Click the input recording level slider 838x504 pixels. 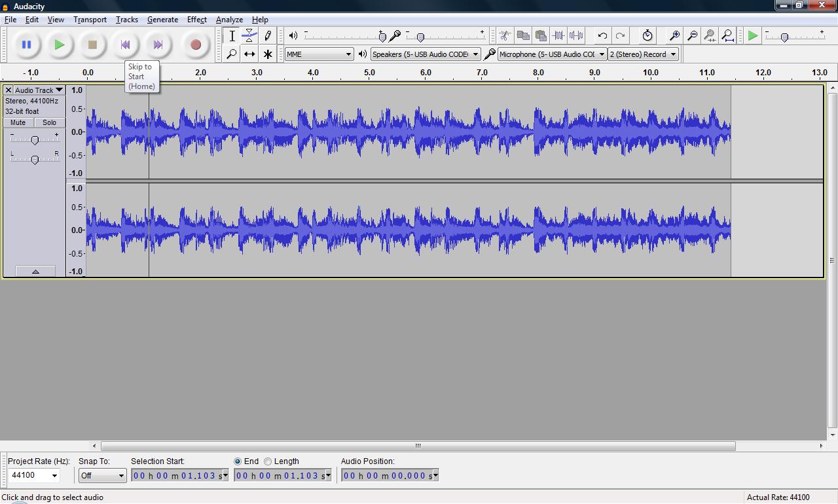click(446, 36)
